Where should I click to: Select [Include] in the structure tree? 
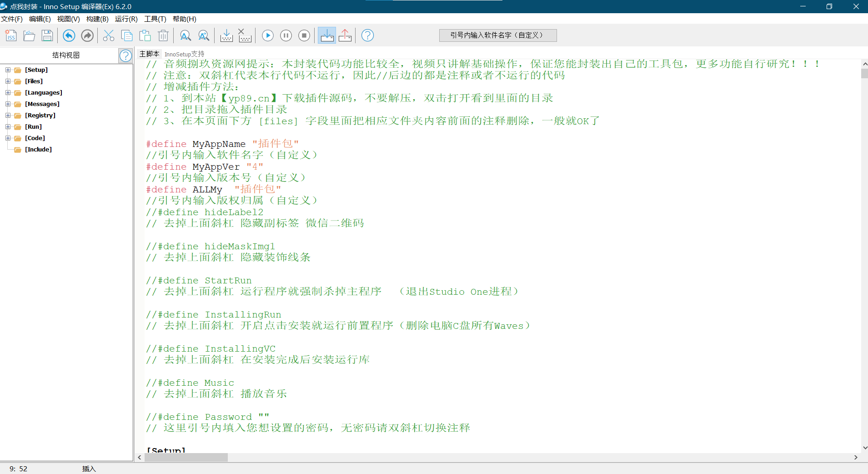(x=38, y=150)
